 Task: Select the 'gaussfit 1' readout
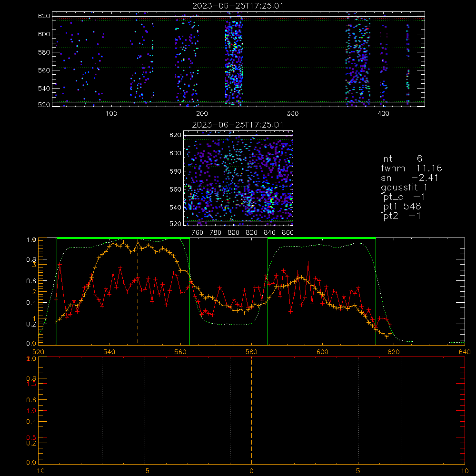click(404, 188)
